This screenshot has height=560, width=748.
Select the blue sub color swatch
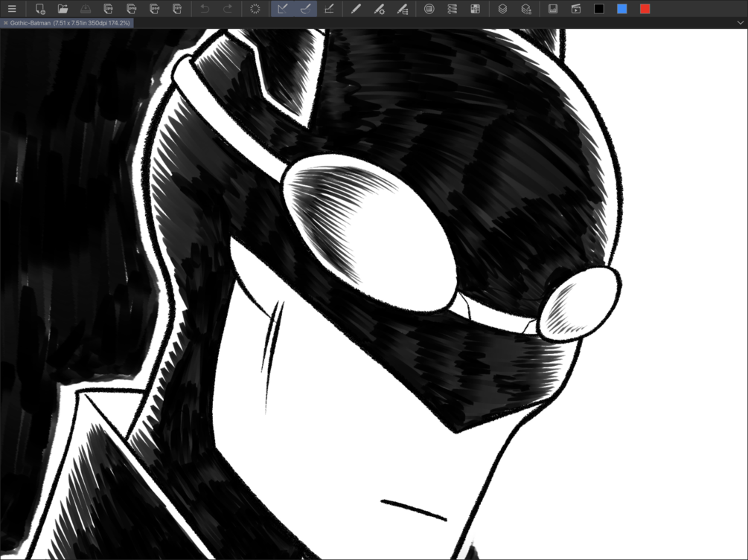pos(622,9)
